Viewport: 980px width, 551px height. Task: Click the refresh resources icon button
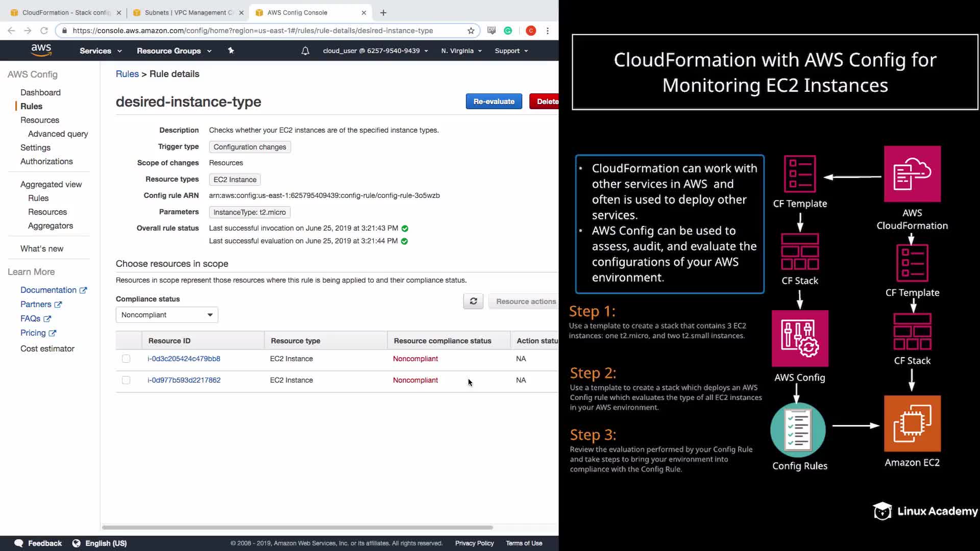[473, 301]
